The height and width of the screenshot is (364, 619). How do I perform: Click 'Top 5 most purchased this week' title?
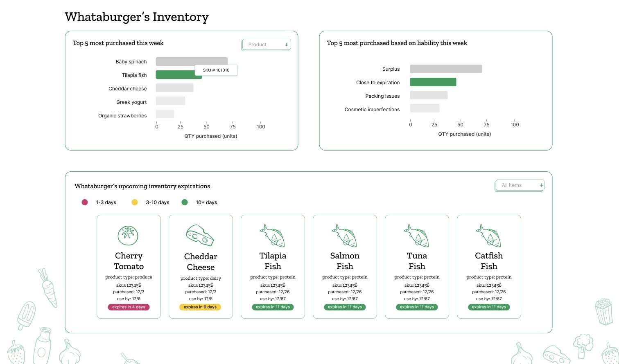point(118,43)
